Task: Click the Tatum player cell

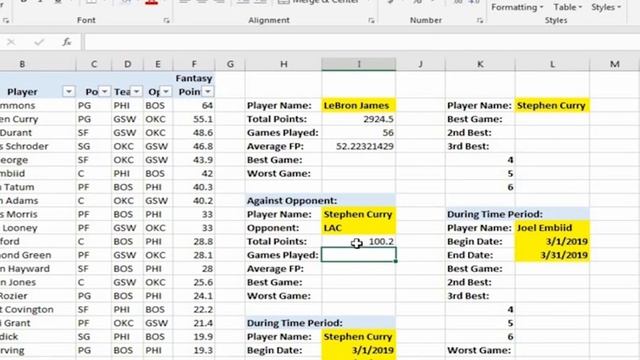Action: 38,187
